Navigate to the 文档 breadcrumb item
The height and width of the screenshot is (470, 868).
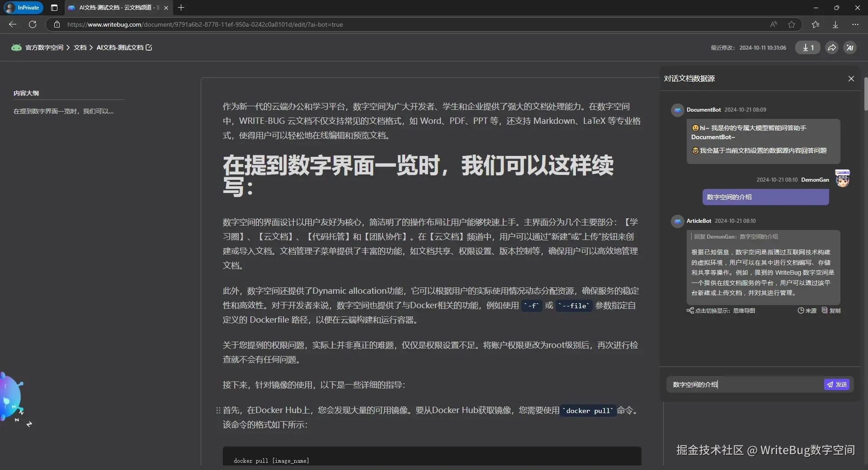tap(80, 47)
